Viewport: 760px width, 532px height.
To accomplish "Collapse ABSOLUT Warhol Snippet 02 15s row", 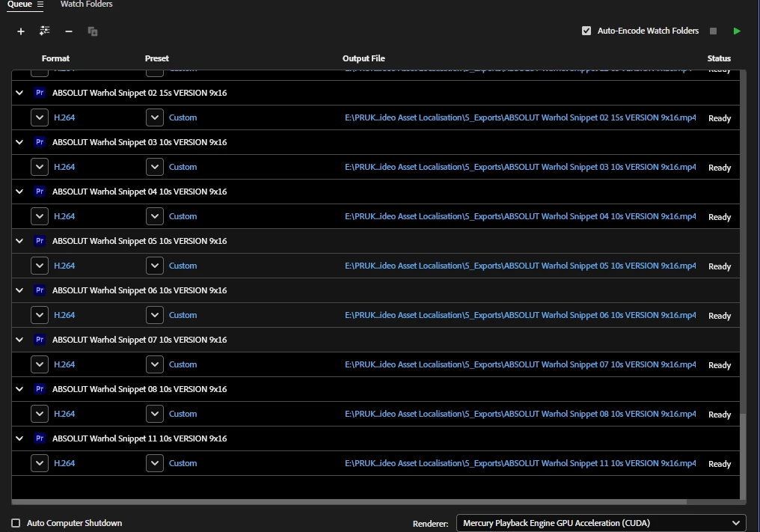I will coord(19,93).
